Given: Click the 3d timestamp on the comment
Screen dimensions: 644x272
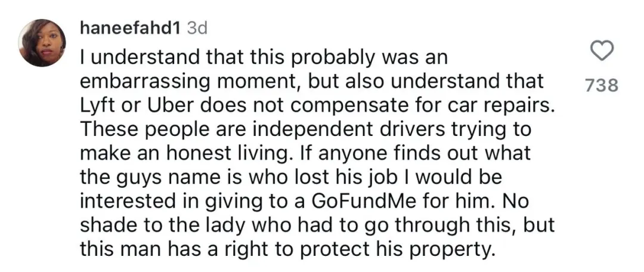Looking at the screenshot, I should (197, 28).
